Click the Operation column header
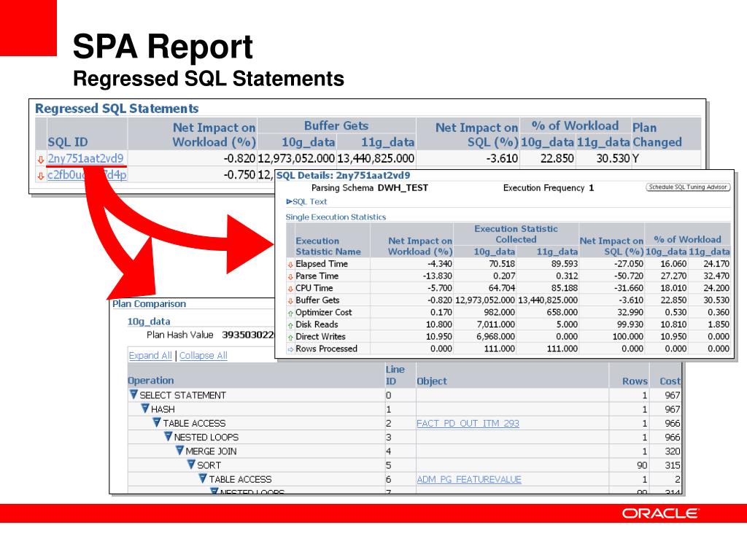This screenshot has width=747, height=560. click(x=151, y=381)
